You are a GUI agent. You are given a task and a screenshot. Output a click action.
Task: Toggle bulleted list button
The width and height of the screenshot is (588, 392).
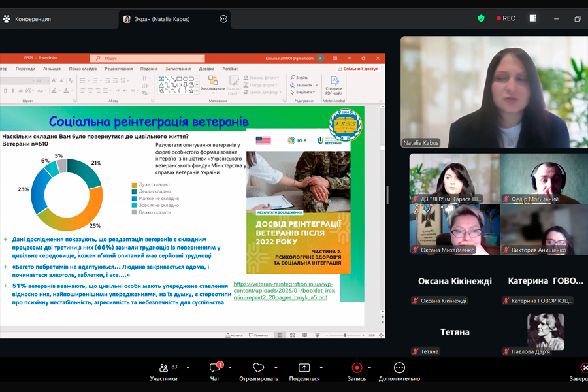(83, 80)
